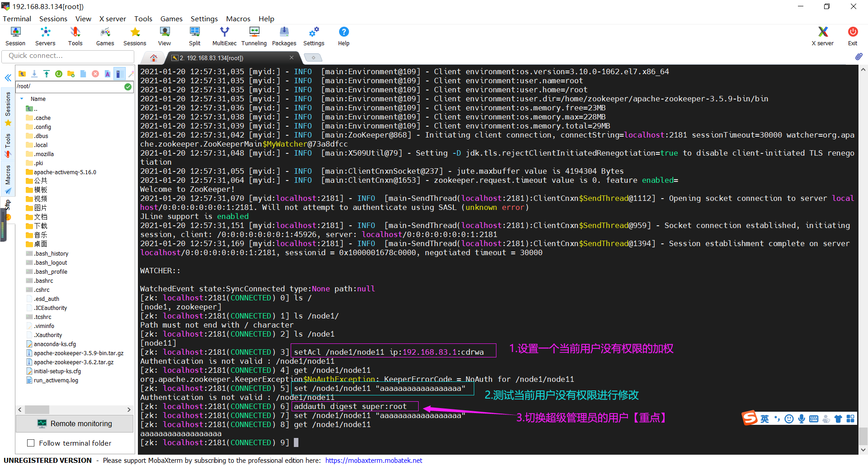Click the SFTP upload files icon

[x=47, y=74]
